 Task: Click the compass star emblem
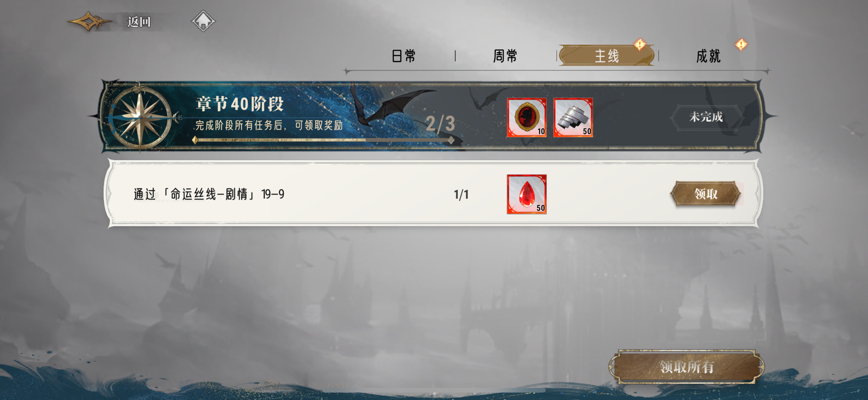tap(141, 117)
